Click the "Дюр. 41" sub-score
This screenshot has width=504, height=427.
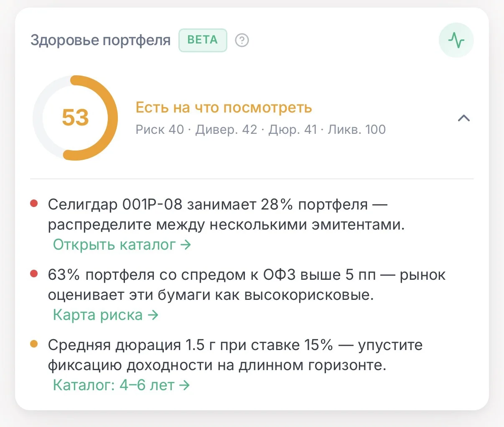coord(293,130)
